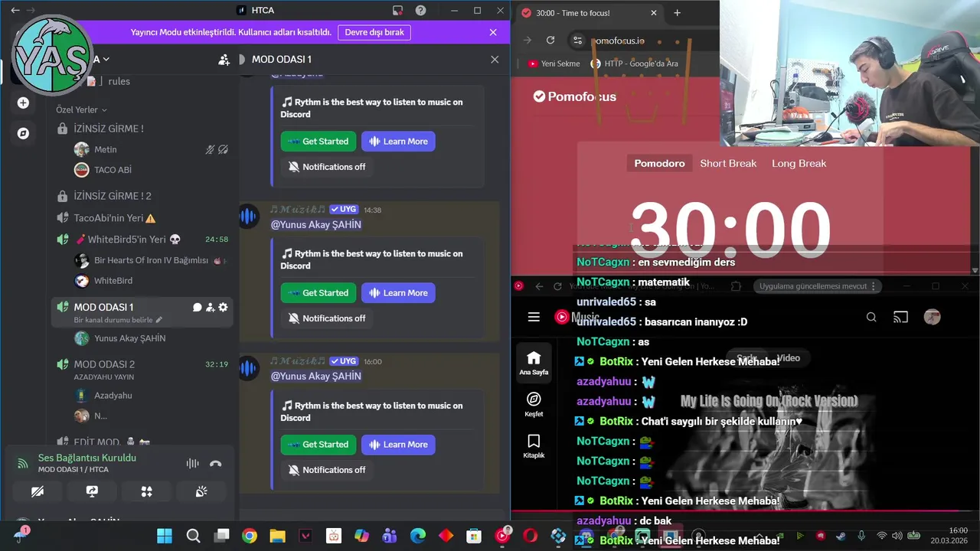
Task: Open TacoAbi'nin Yeri voice channel
Action: (142, 218)
